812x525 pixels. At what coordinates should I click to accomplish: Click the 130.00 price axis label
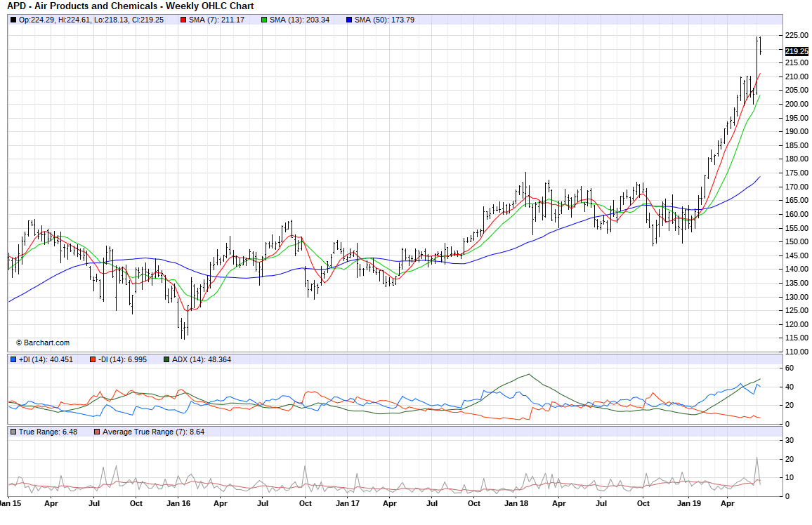(797, 297)
